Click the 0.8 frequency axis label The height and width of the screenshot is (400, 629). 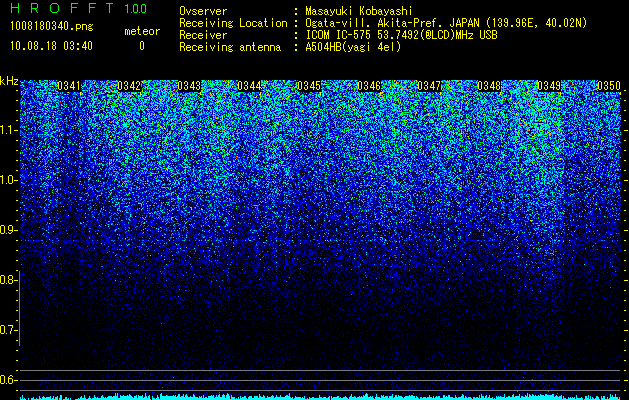click(8, 280)
